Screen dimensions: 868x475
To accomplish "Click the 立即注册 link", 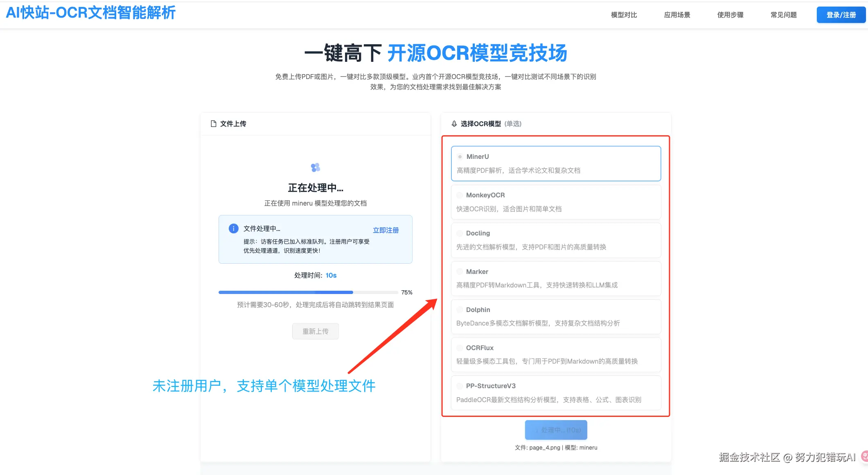I will coord(385,230).
